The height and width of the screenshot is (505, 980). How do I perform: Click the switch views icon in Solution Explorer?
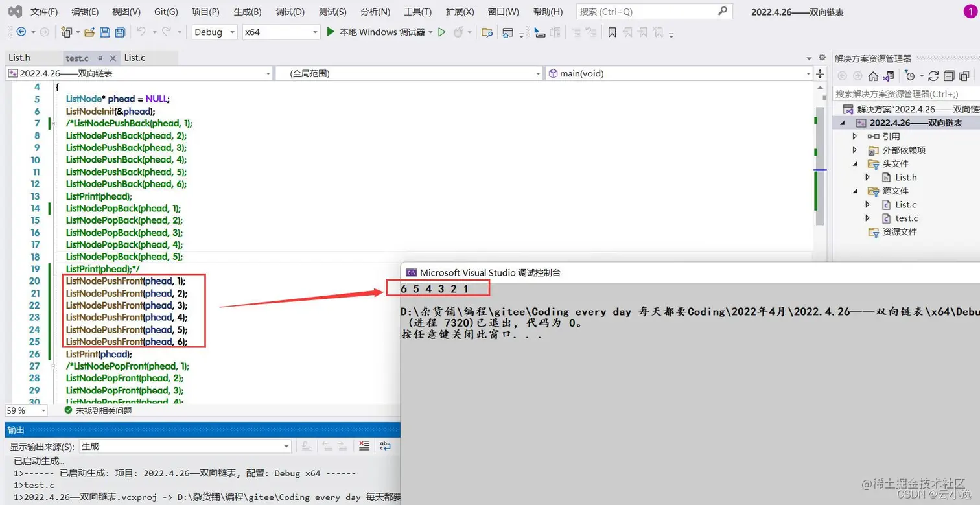[889, 76]
